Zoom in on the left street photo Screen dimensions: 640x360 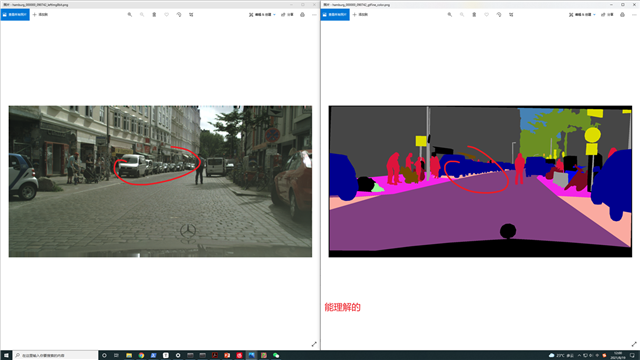pyautogui.click(x=130, y=15)
